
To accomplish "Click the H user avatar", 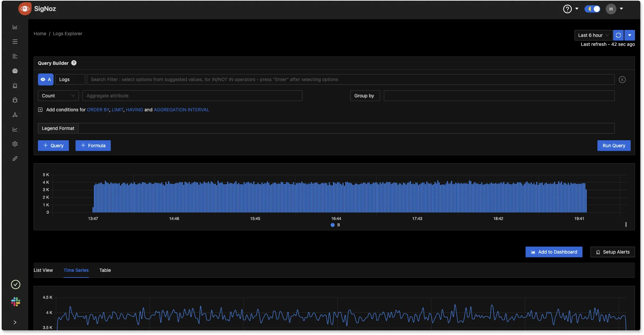I will tap(611, 9).
